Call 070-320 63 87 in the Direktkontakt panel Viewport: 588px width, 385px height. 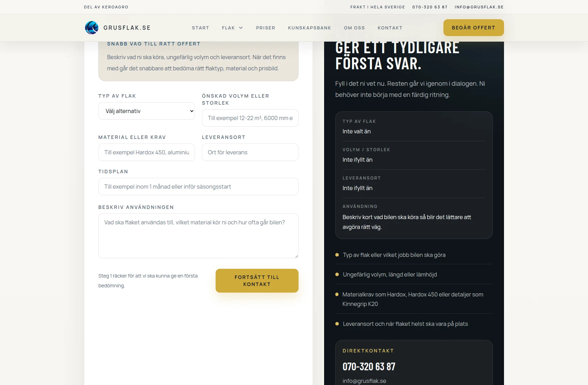click(x=369, y=367)
